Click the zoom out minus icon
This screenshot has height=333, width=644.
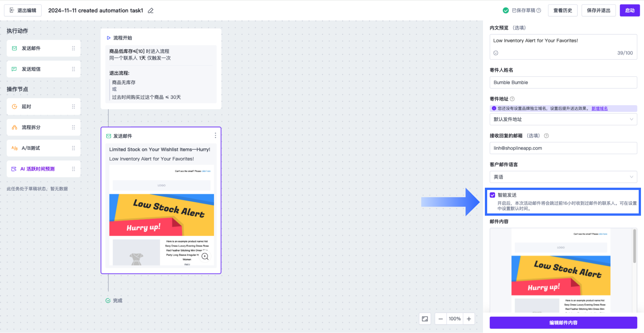pyautogui.click(x=441, y=319)
